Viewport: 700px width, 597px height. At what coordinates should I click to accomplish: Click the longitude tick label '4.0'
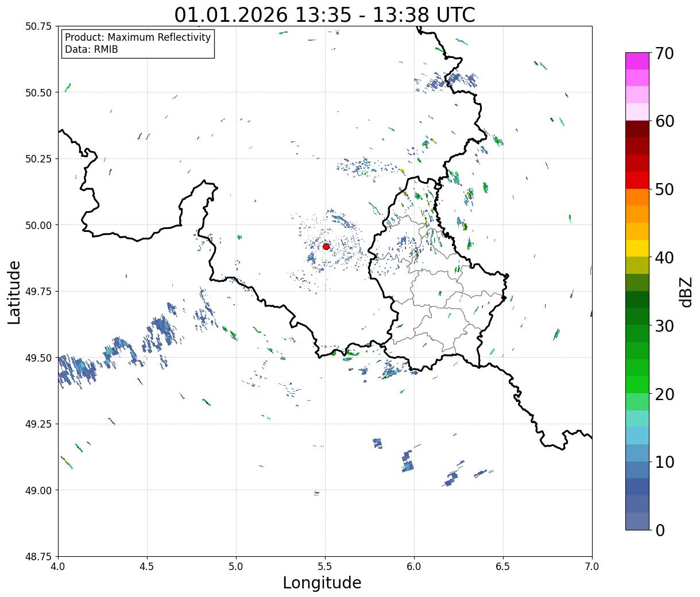coord(57,566)
